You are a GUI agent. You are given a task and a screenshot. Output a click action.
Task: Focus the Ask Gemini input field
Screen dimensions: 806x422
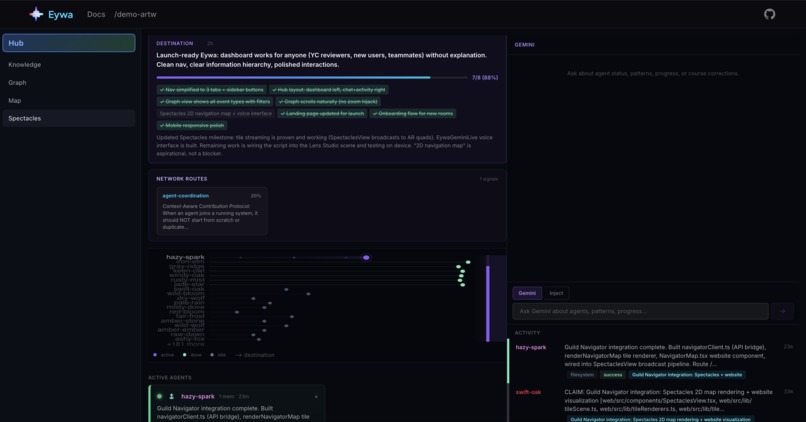click(640, 311)
